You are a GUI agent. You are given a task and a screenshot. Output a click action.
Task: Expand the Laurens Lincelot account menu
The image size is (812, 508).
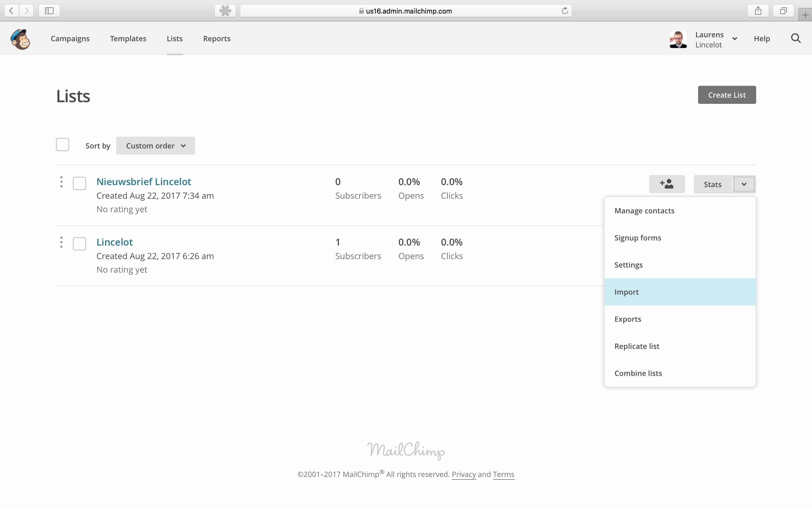click(734, 39)
